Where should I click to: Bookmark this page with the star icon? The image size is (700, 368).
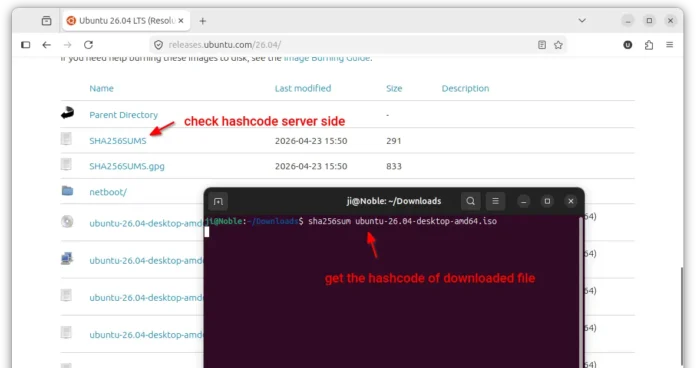(558, 45)
